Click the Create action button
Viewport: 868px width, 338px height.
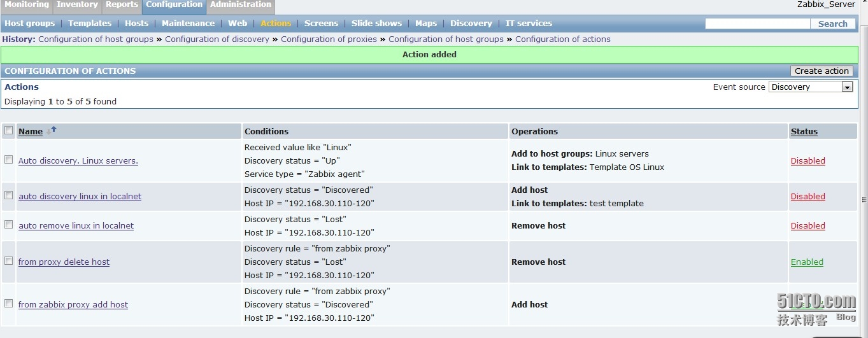click(x=822, y=71)
